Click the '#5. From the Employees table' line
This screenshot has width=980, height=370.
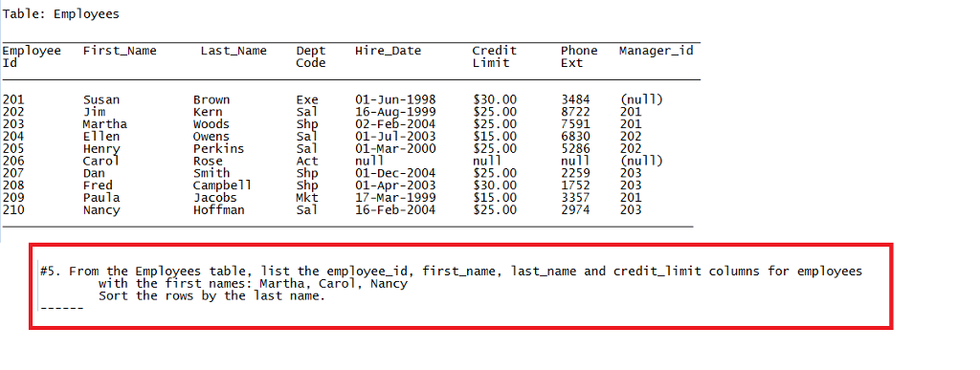click(x=452, y=272)
